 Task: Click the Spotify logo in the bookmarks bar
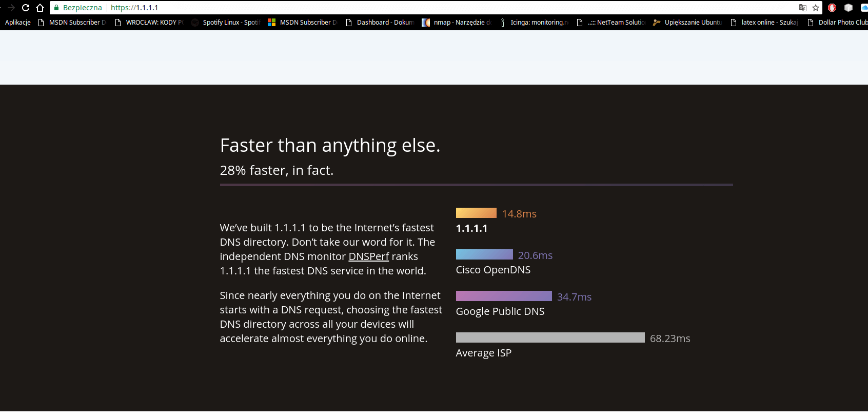coord(195,23)
